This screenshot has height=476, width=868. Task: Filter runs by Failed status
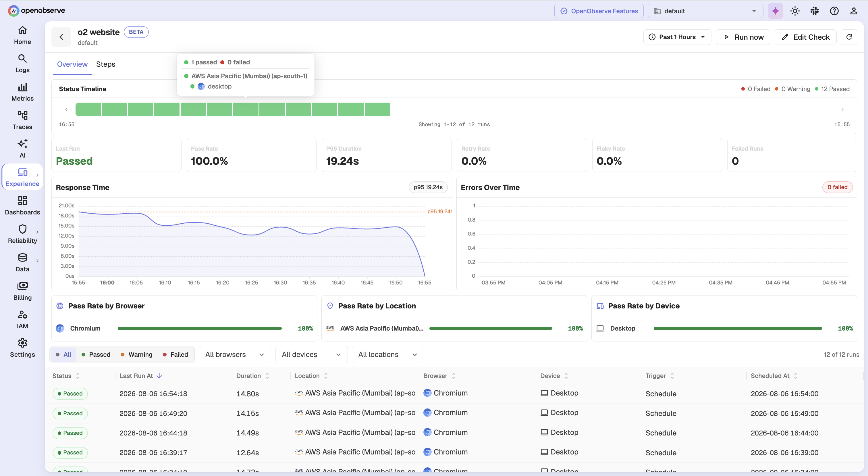coord(175,354)
